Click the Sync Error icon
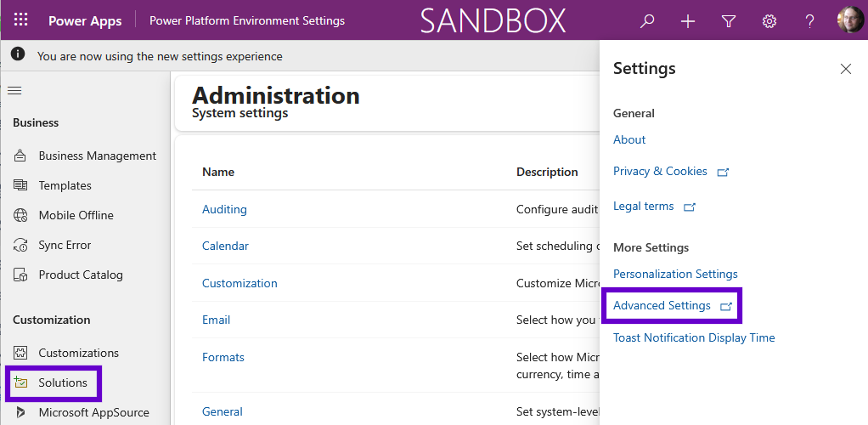Image resolution: width=868 pixels, height=425 pixels. click(20, 245)
